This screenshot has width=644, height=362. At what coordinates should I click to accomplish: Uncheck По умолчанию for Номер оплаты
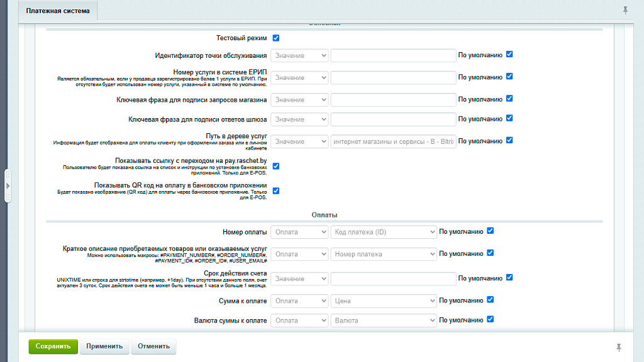pyautogui.click(x=491, y=231)
